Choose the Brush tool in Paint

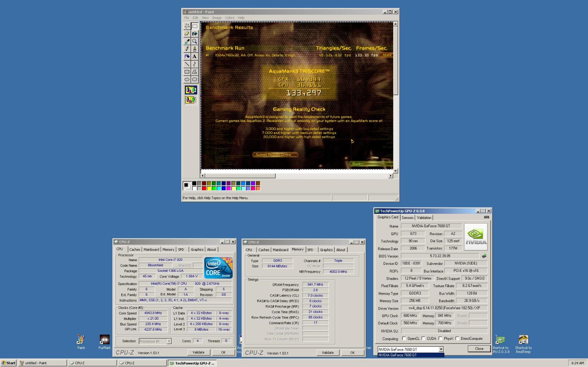click(195, 49)
